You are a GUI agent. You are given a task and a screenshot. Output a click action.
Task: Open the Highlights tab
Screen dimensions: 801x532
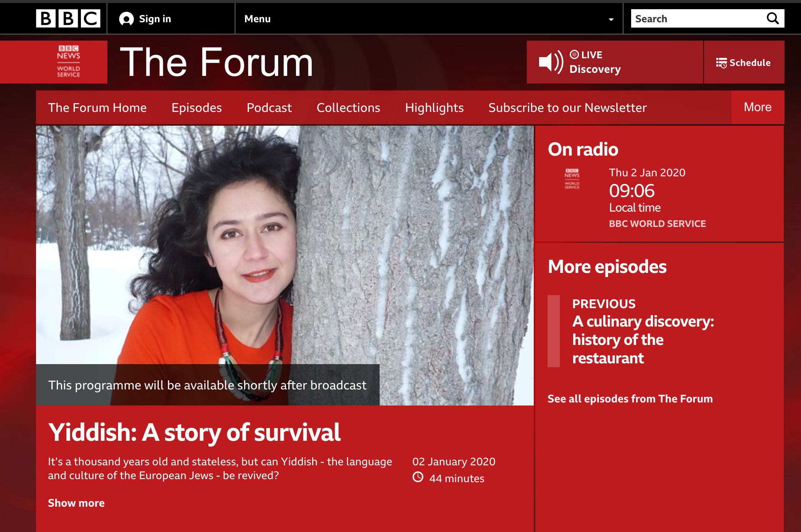(x=434, y=108)
